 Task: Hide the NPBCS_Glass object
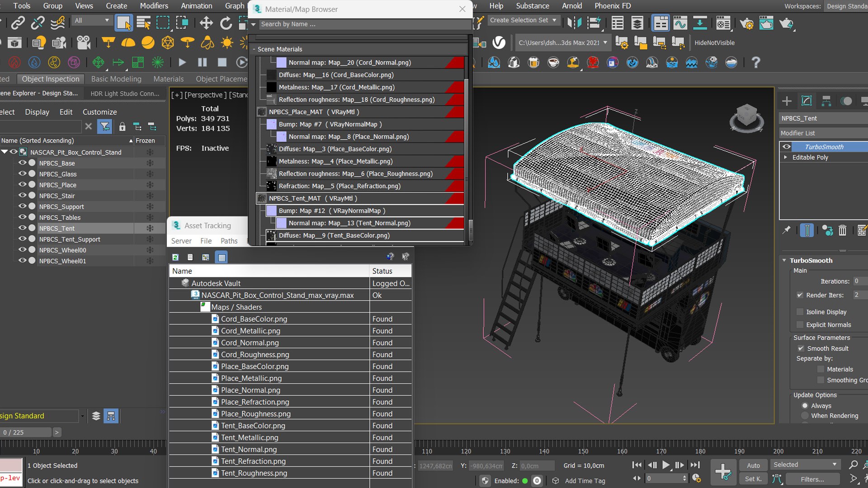click(22, 174)
